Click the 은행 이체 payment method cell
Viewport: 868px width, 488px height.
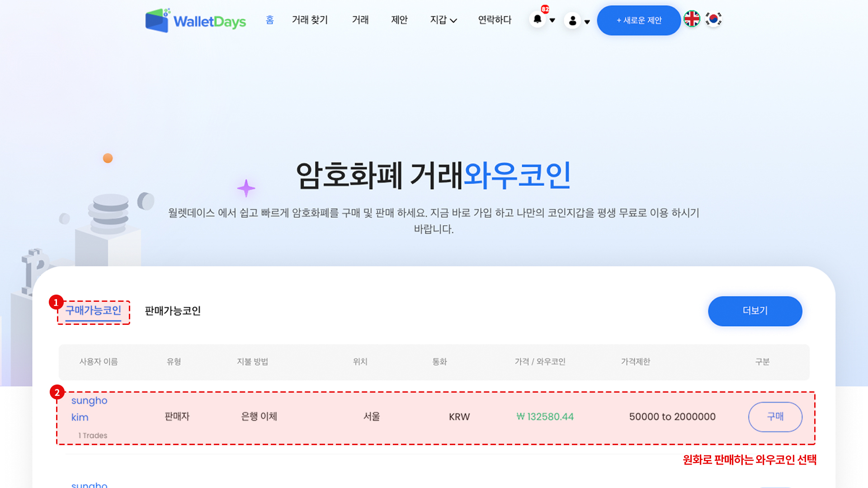click(x=259, y=417)
